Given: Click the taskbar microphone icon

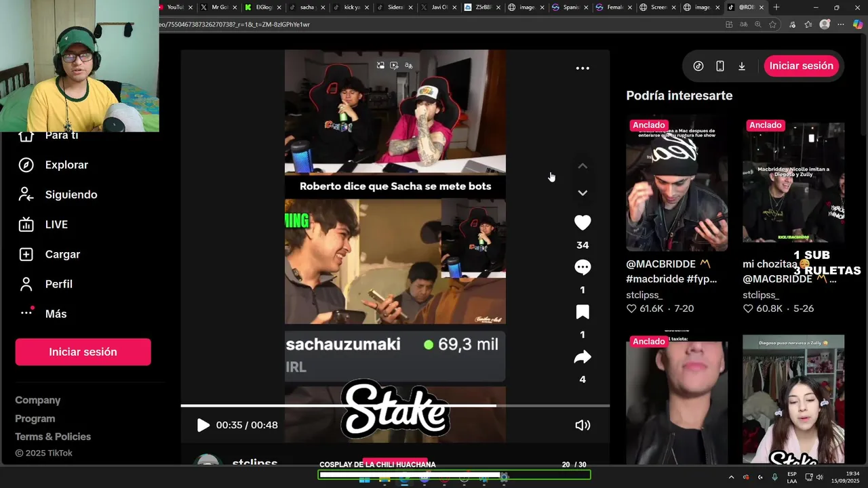Looking at the screenshot, I should 774,477.
